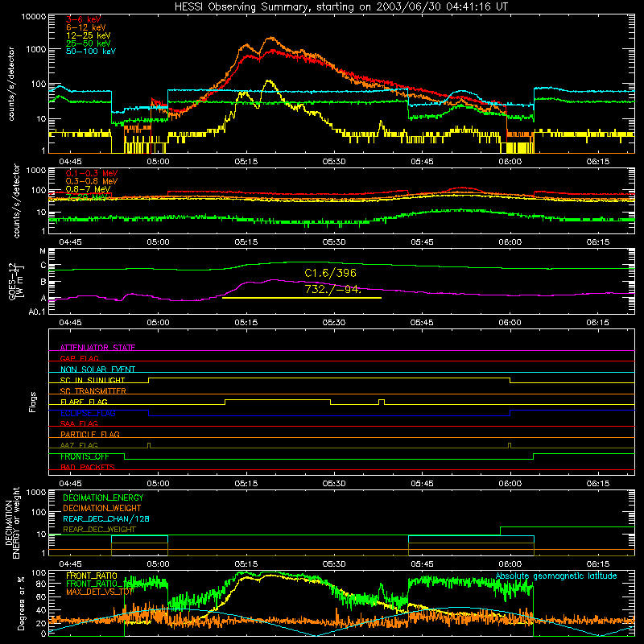This screenshot has width=644, height=644.
Task: Click the Absolute geomagnetic latitude label
Action: pyautogui.click(x=556, y=576)
